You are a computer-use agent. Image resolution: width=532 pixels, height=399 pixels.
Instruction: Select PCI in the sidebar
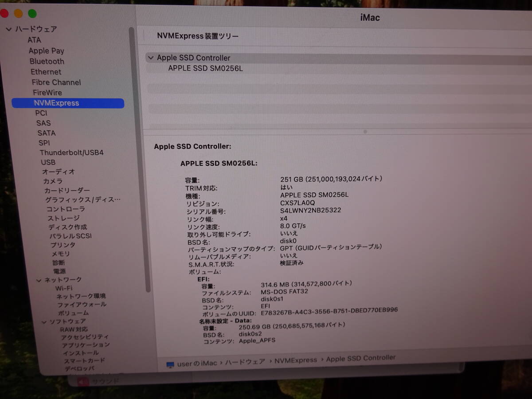coord(41,113)
